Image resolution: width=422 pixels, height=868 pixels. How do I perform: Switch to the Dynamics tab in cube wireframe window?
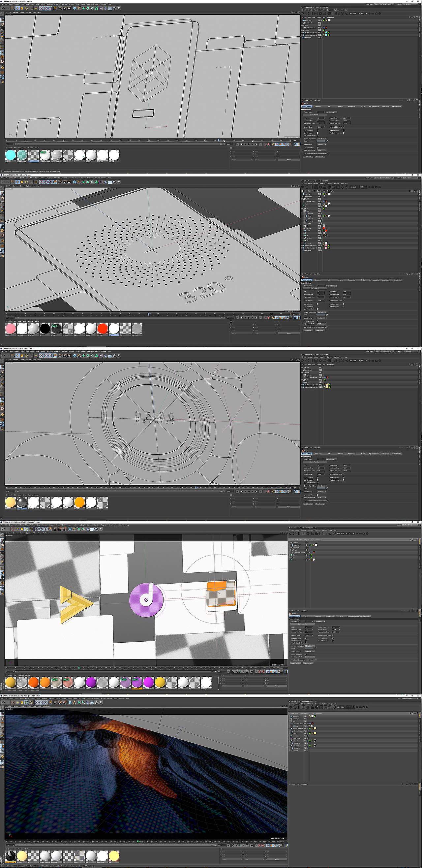coord(341,107)
